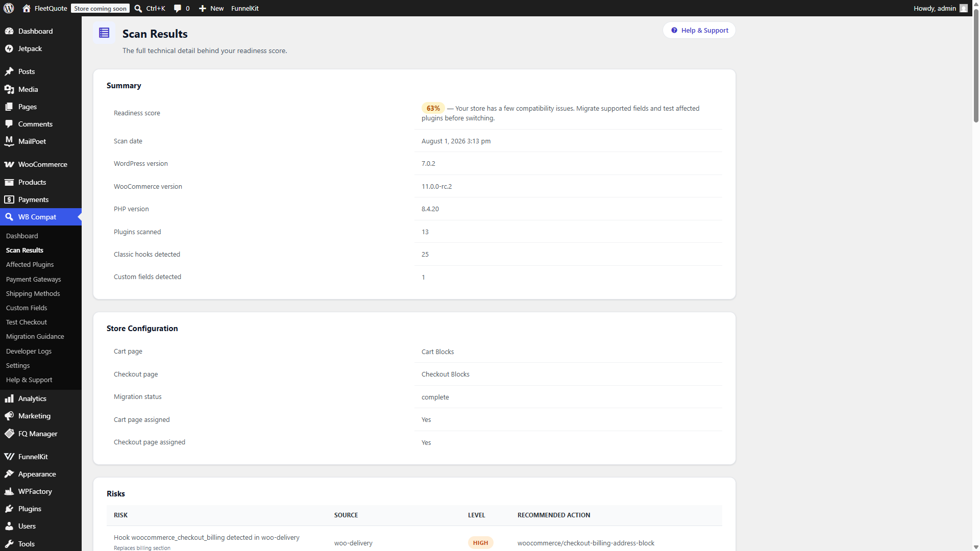
Task: Click the custom fields detected count link 1
Action: point(423,277)
